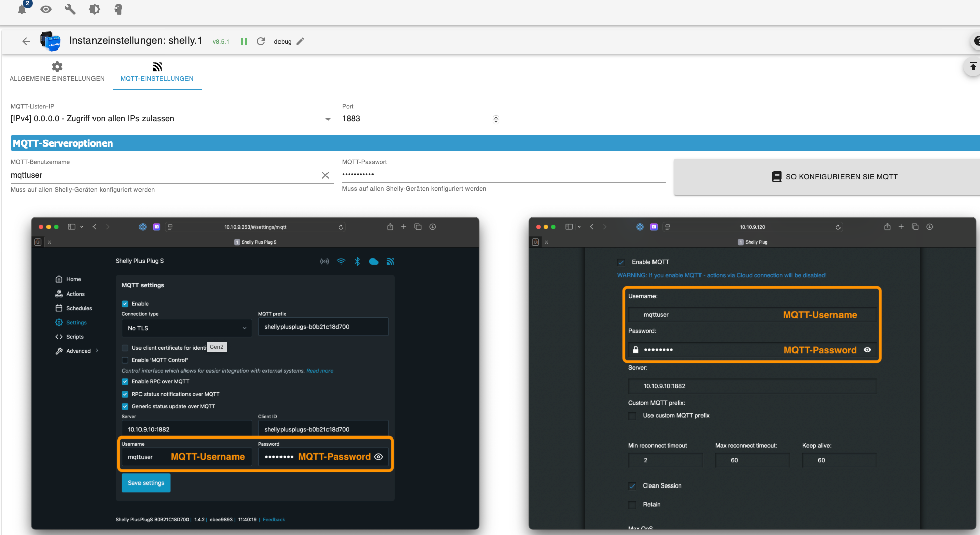
Task: Toggle Retain checkbox in Shelly Plug screenshot
Action: coord(632,505)
